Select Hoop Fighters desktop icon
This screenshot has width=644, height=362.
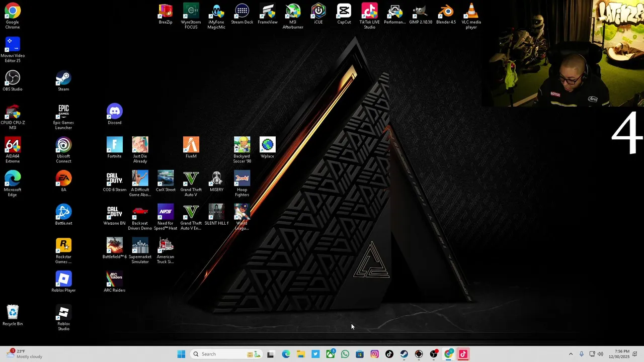click(x=242, y=184)
